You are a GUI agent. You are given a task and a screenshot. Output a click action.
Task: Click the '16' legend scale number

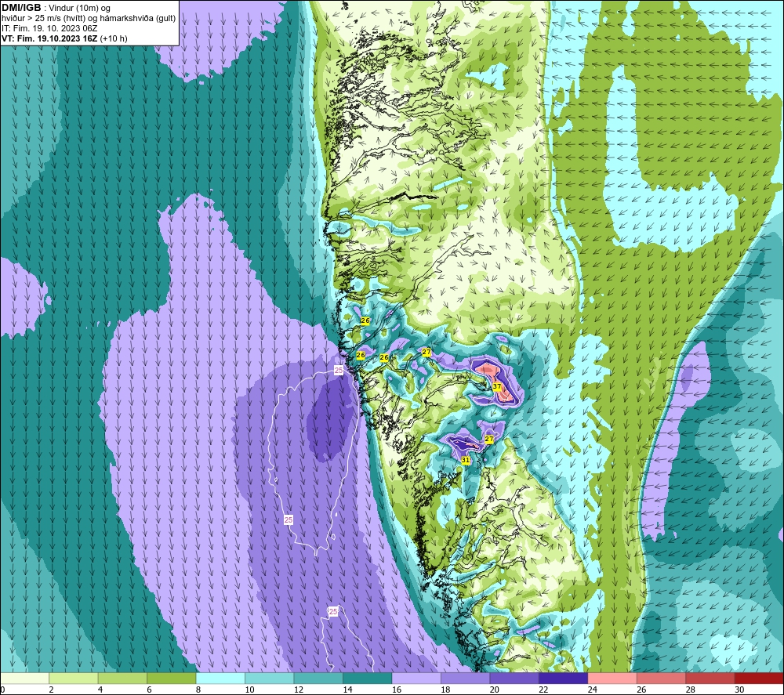[x=397, y=690]
